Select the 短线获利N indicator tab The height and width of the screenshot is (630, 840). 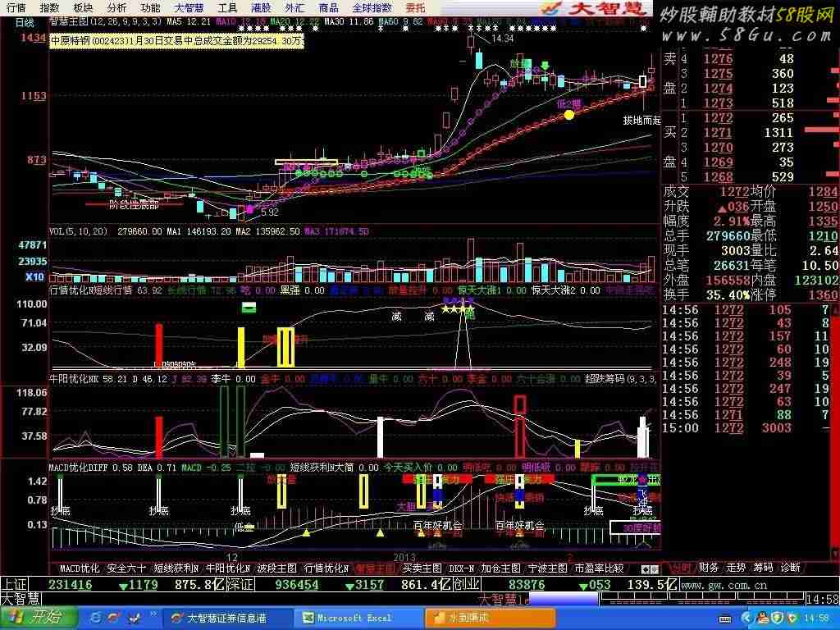point(176,568)
